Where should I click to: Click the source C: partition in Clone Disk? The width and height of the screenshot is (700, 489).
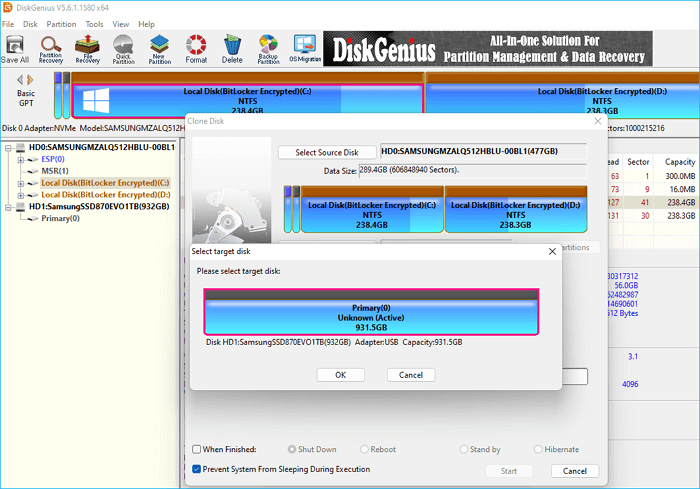[372, 209]
